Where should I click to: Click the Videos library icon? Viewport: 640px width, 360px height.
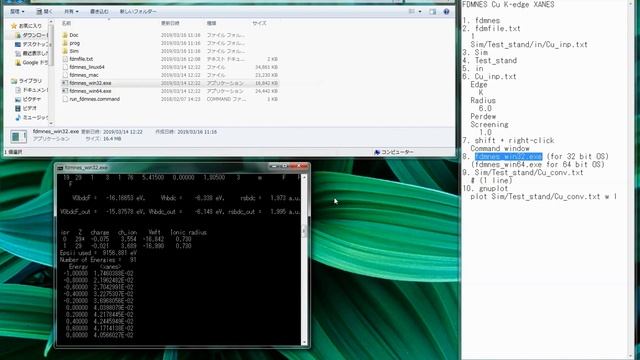18,108
